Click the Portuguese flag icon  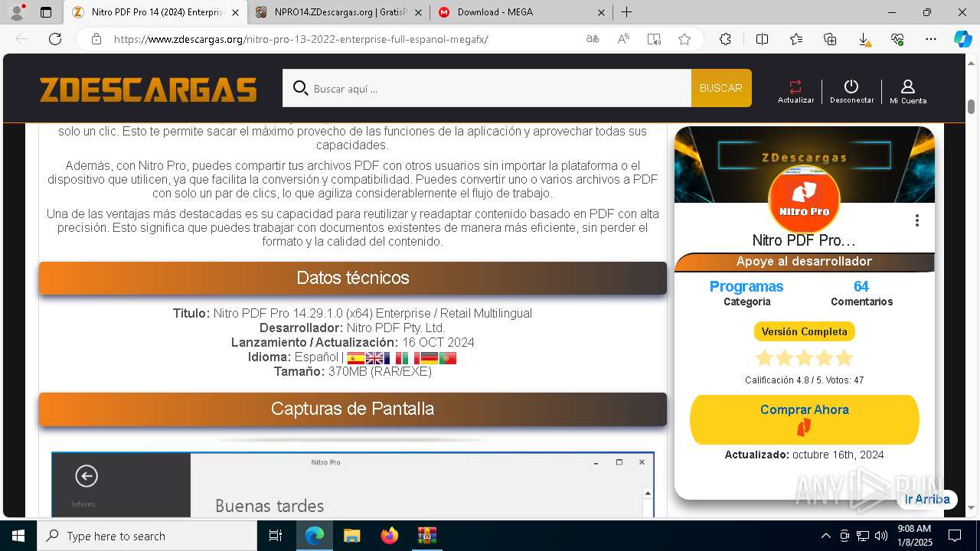pos(448,358)
